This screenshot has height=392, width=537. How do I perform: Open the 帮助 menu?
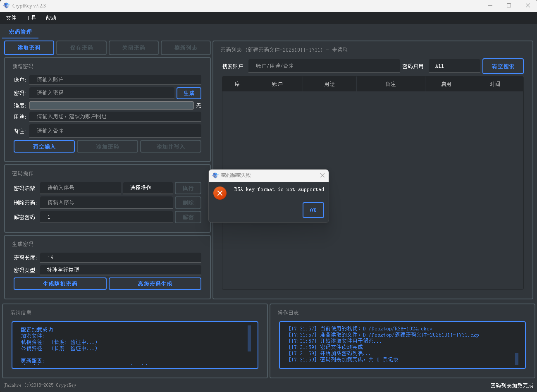click(x=51, y=18)
